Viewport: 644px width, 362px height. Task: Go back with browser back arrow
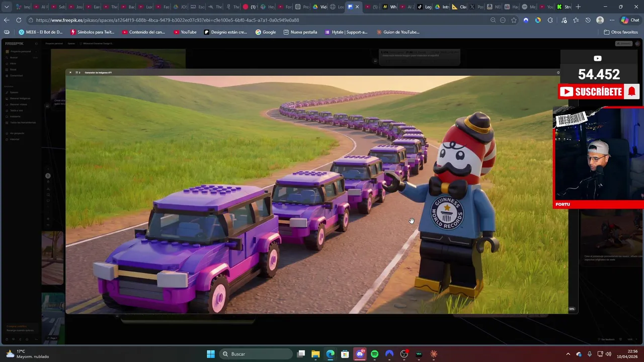(7, 20)
